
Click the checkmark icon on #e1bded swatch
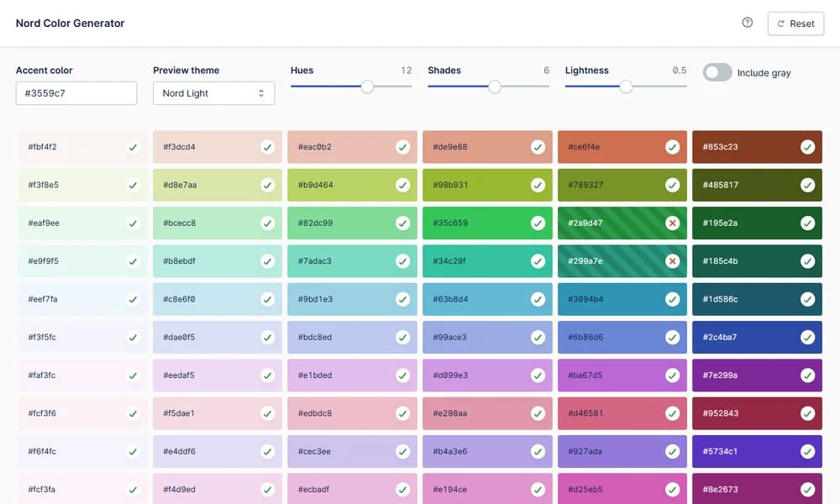coord(403,375)
